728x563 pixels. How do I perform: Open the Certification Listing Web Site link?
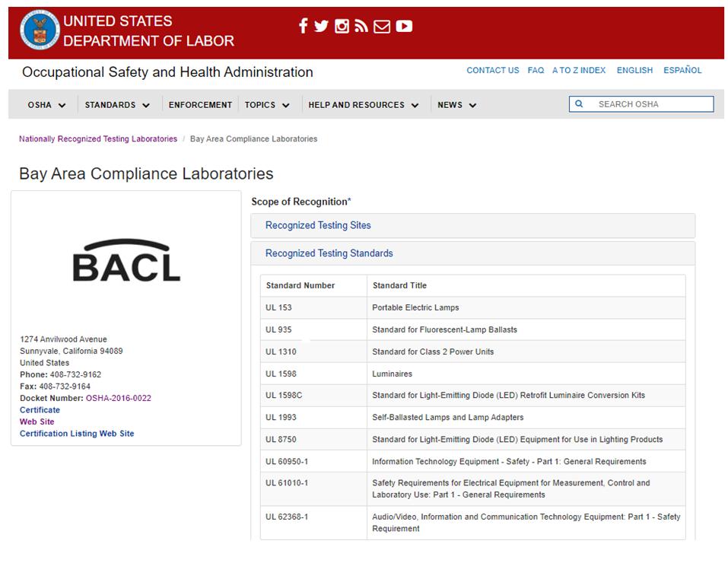tap(77, 434)
